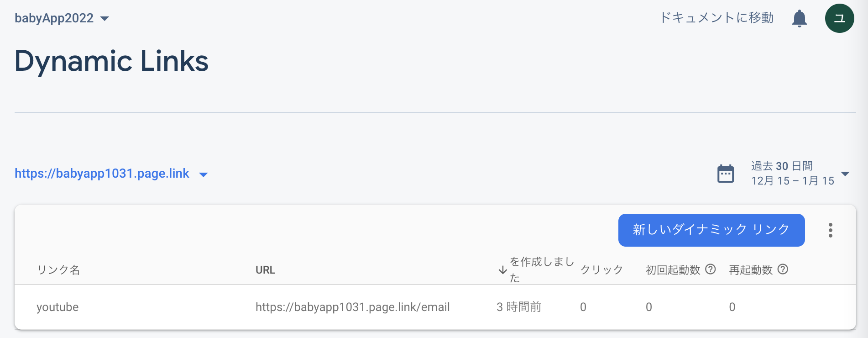Open the calendar date picker icon
The width and height of the screenshot is (868, 338).
(726, 174)
